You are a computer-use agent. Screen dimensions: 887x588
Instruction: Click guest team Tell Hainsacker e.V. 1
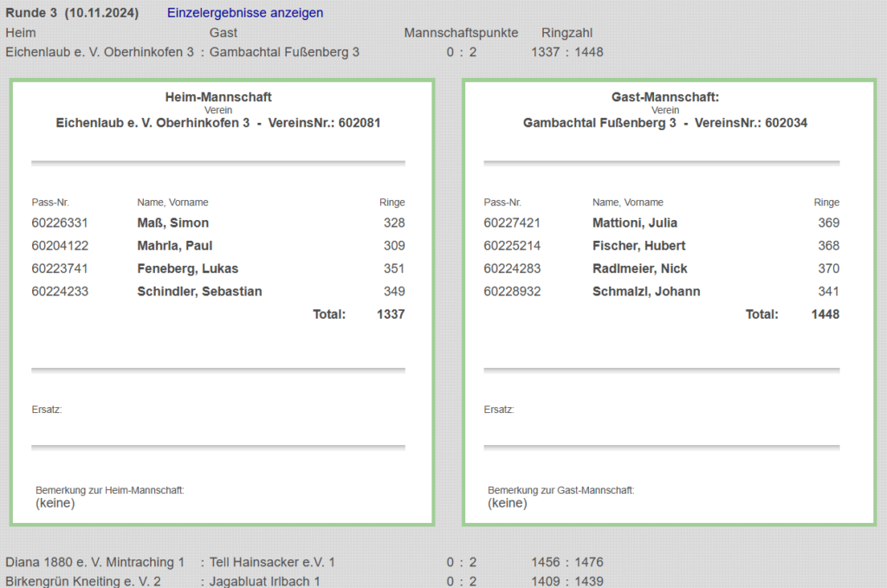(272, 562)
